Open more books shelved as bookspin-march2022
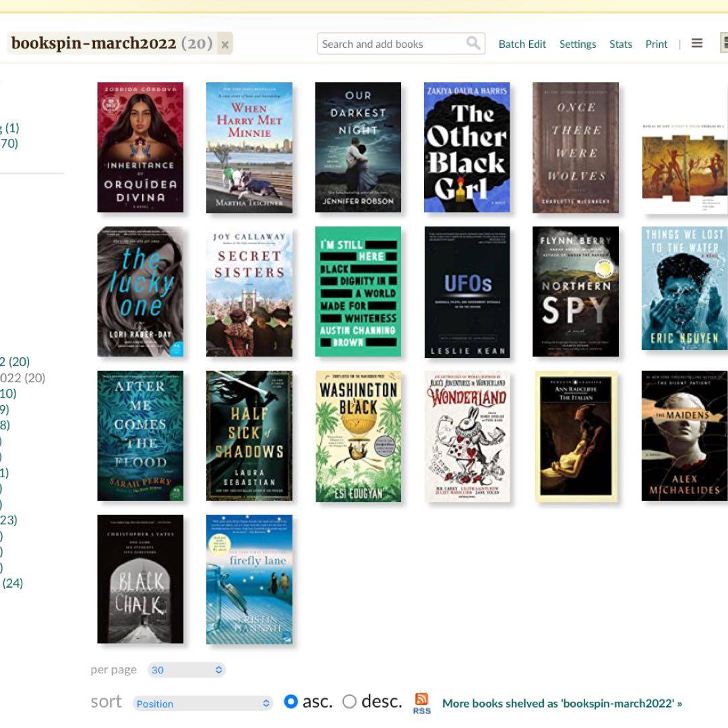The image size is (728, 728). point(562,704)
